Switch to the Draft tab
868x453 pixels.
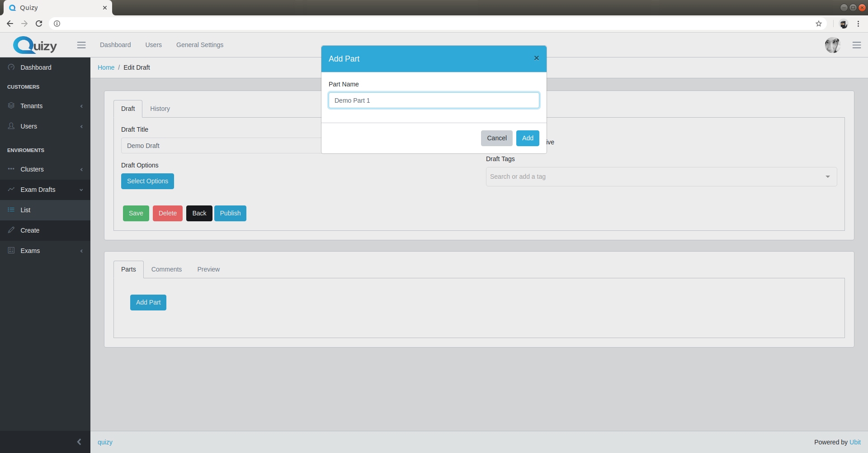click(x=128, y=109)
